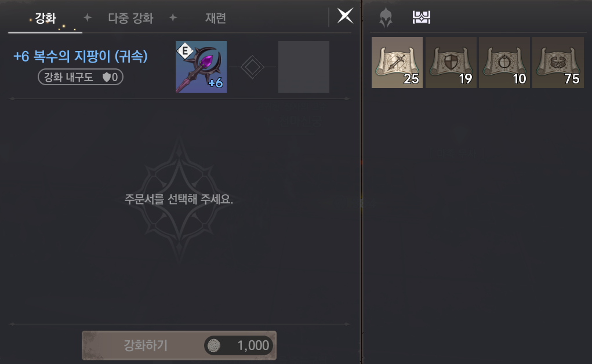Select the 강화 tab
The width and height of the screenshot is (592, 364).
point(45,18)
